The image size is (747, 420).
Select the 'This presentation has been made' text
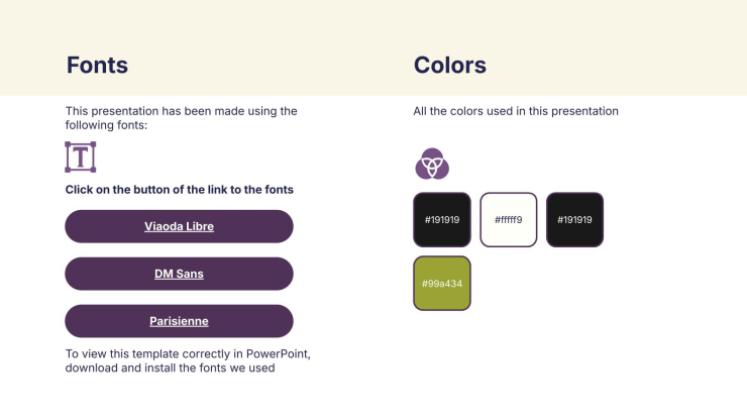pyautogui.click(x=181, y=111)
